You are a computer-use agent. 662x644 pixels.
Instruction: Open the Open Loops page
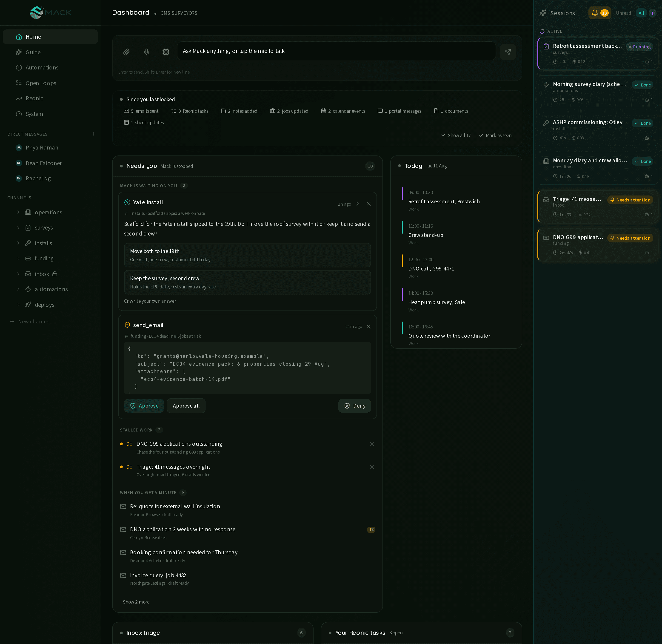coord(50,83)
